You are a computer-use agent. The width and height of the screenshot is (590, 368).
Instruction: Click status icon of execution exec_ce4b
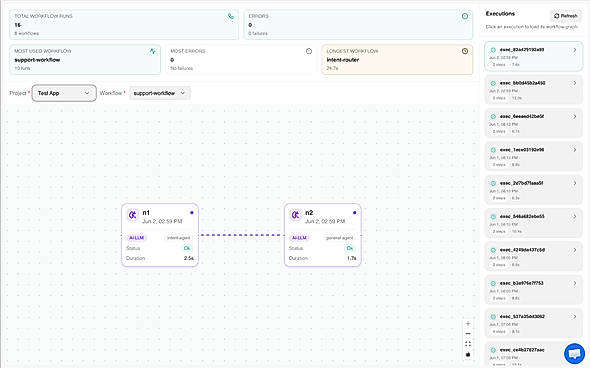click(x=493, y=350)
